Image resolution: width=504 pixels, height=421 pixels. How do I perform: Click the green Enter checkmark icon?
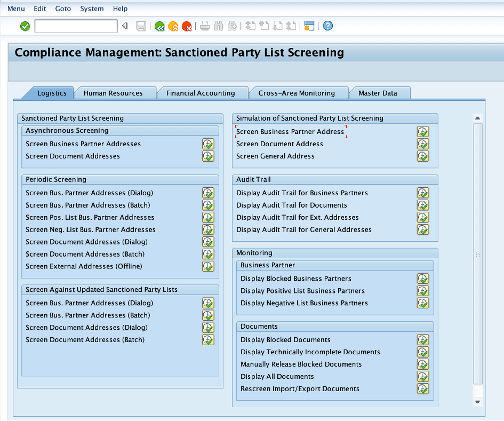[25, 26]
